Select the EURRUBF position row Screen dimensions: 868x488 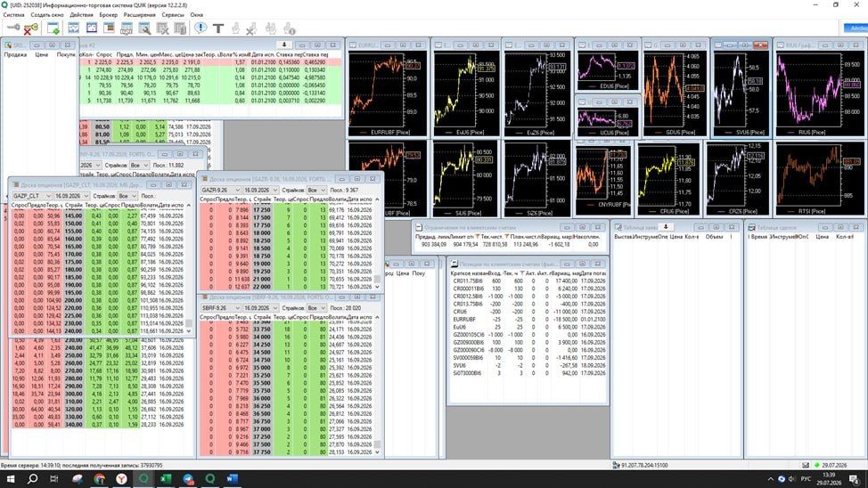(x=528, y=319)
